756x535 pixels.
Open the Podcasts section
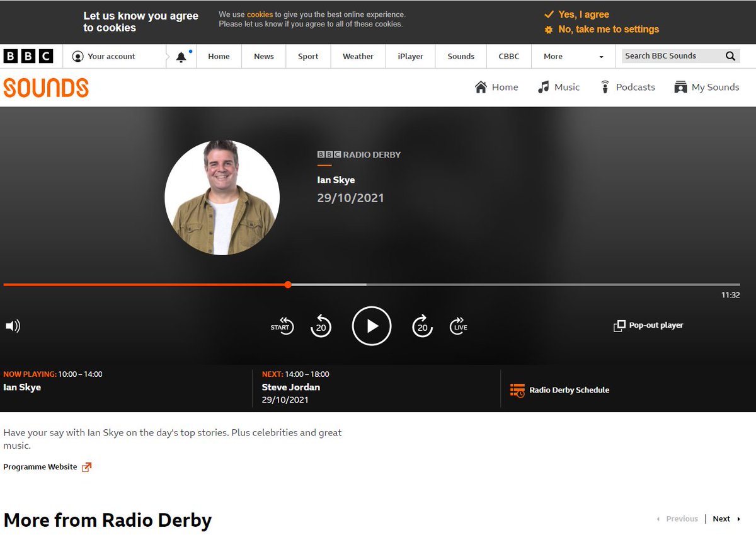[627, 87]
